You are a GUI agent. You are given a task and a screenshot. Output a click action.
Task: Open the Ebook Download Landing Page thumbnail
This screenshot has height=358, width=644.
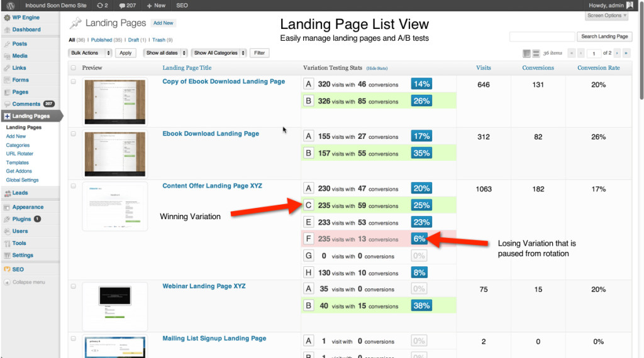pos(115,154)
